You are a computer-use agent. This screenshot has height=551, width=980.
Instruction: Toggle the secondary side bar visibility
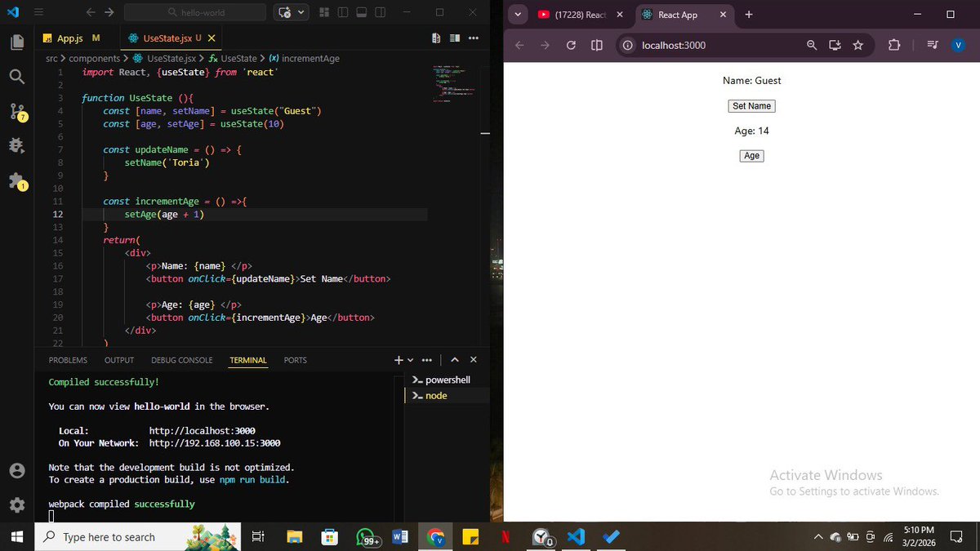(x=381, y=12)
